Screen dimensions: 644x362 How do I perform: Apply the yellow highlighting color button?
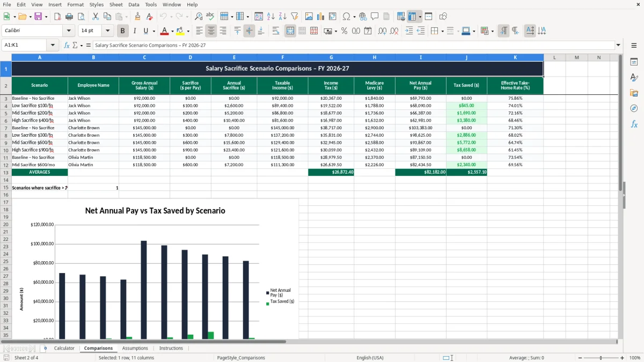pos(180,31)
